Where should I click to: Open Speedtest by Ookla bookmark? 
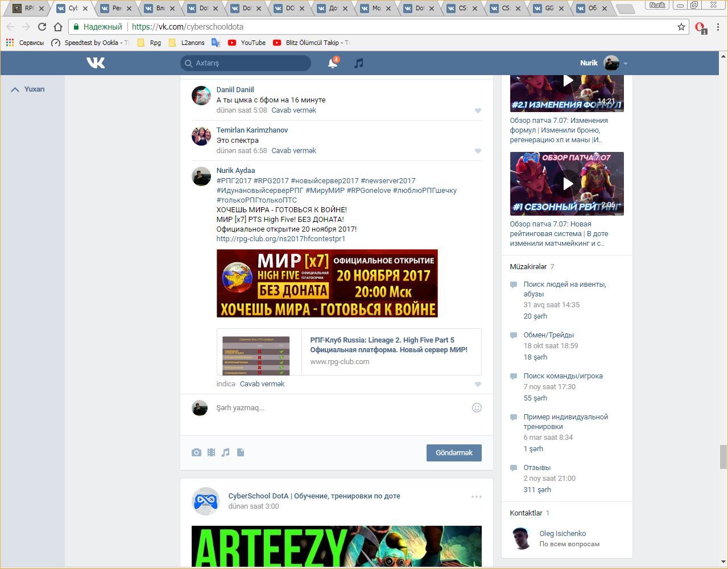click(x=90, y=43)
